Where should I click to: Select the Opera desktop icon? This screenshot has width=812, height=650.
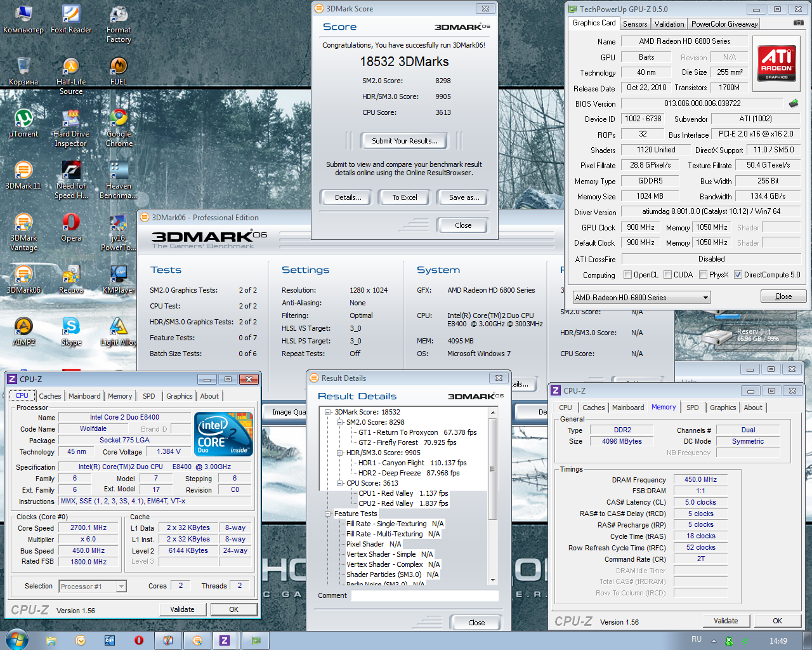coord(71,227)
